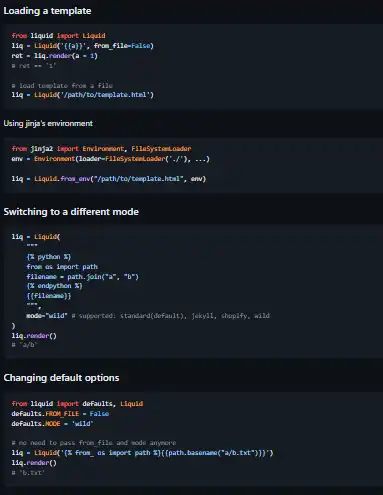The height and width of the screenshot is (495, 383).
Task: Click the line 'from jinja2 import Environment, FileSystemLoader'
Action: pos(102,149)
